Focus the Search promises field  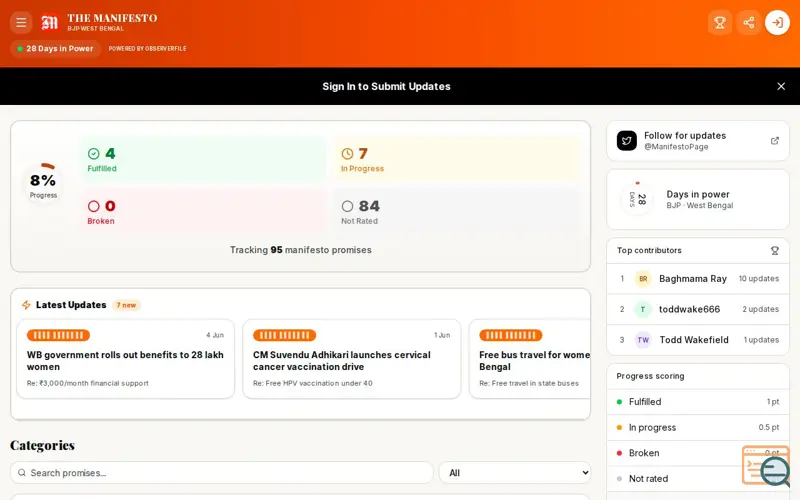point(221,473)
